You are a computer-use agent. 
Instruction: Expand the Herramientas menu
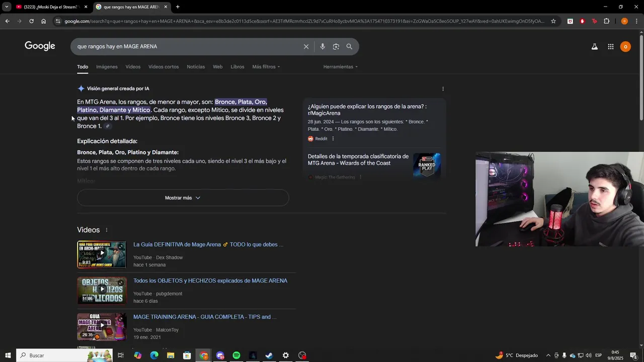[341, 67]
